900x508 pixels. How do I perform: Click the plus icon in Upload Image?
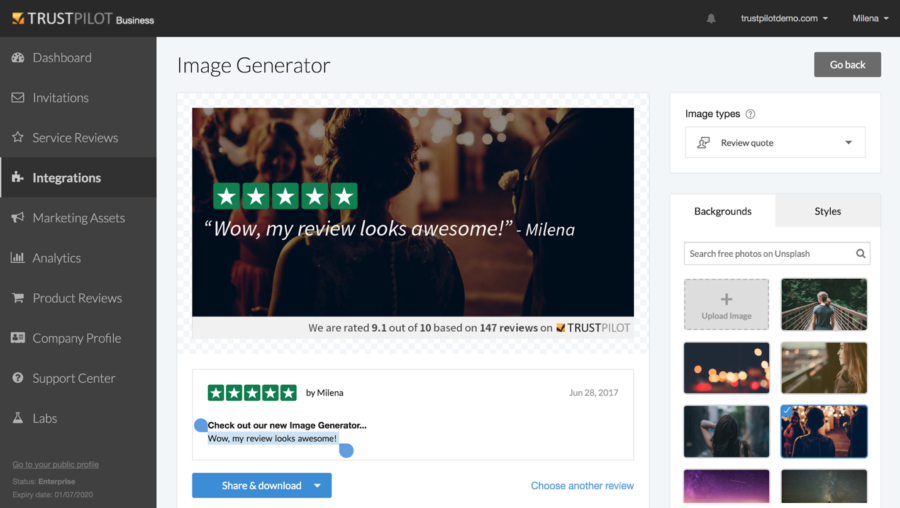click(x=727, y=299)
